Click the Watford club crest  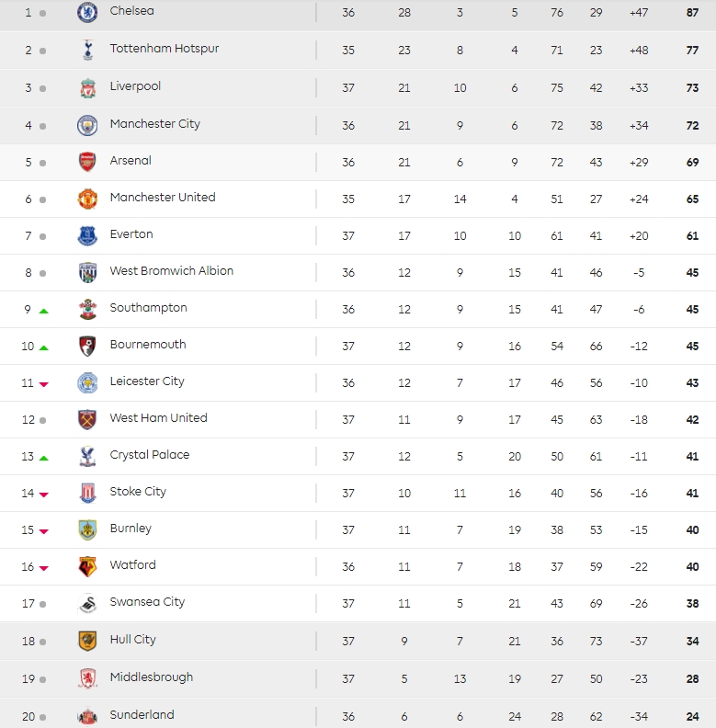[87, 566]
